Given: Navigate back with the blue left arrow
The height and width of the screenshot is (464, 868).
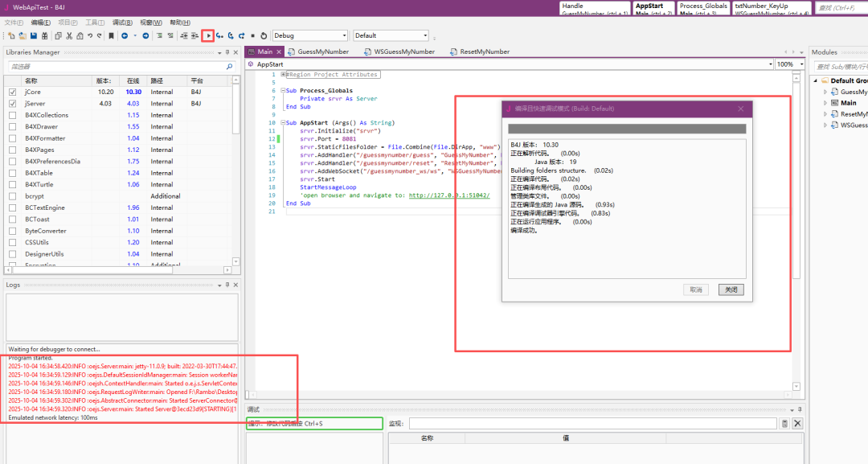Looking at the screenshot, I should coord(125,35).
